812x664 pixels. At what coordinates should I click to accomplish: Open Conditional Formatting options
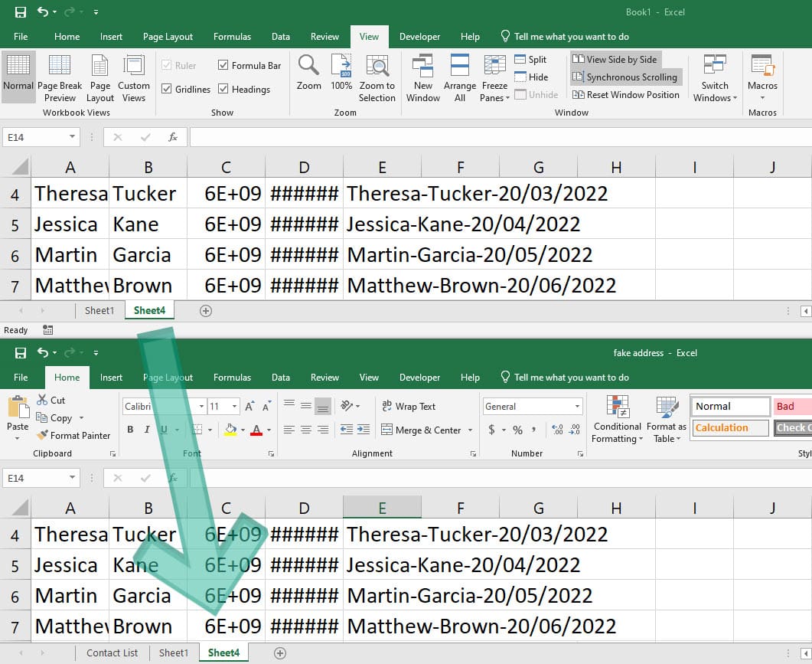617,417
